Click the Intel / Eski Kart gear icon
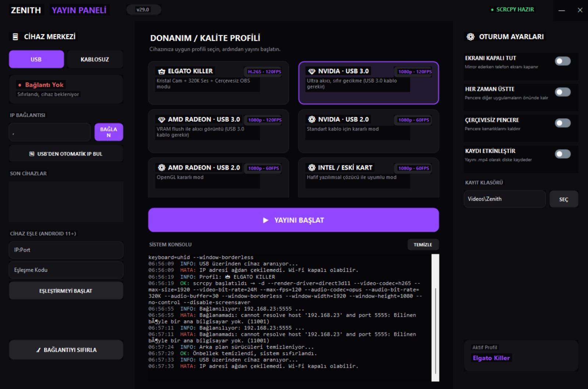Screen dimensions: 588x389 [x=312, y=168]
